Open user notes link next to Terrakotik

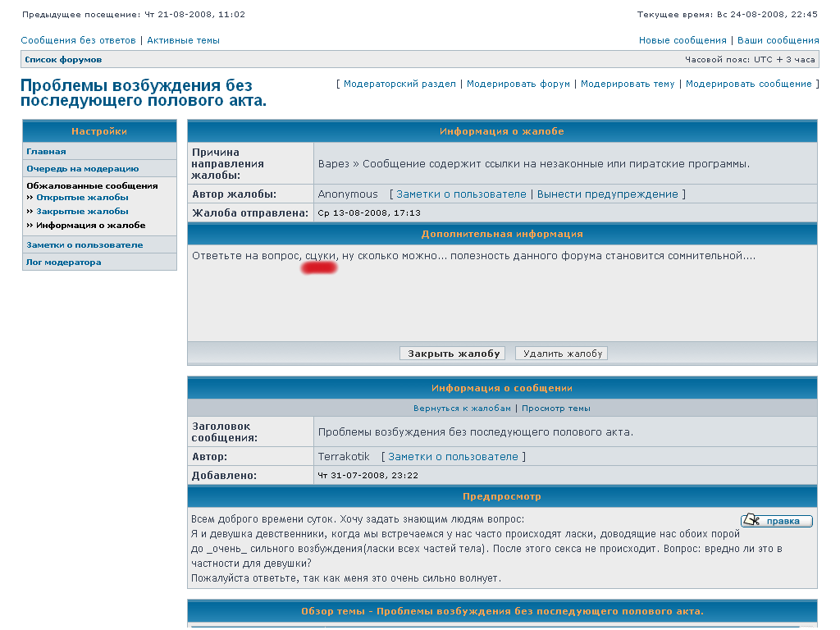point(453,457)
